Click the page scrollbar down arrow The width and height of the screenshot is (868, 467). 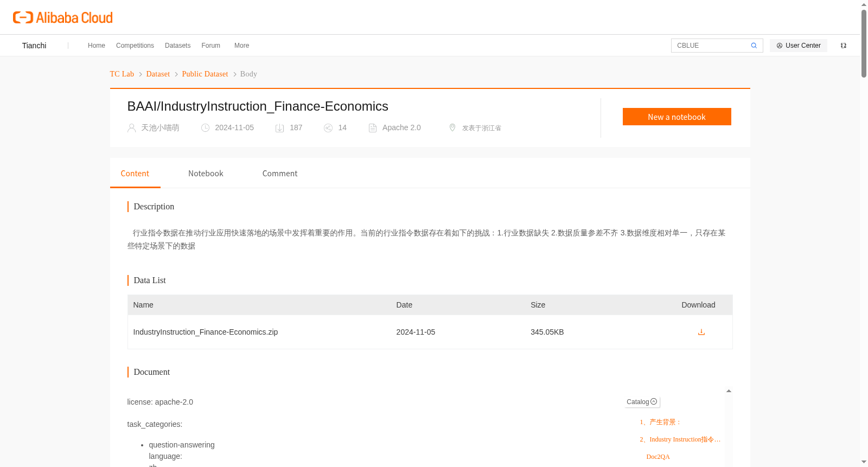pos(864,462)
